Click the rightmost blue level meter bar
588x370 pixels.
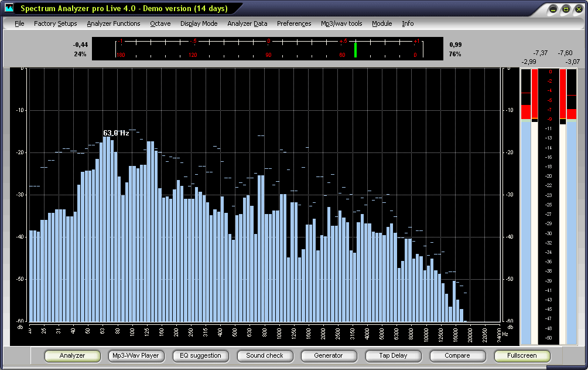tap(572, 233)
